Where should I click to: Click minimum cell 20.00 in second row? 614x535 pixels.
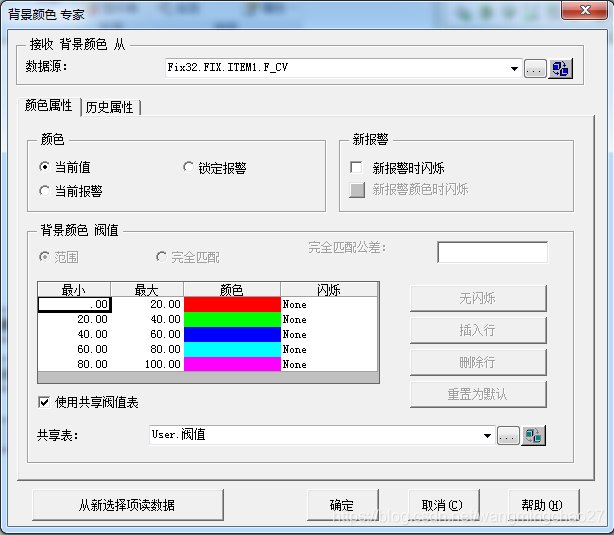74,319
